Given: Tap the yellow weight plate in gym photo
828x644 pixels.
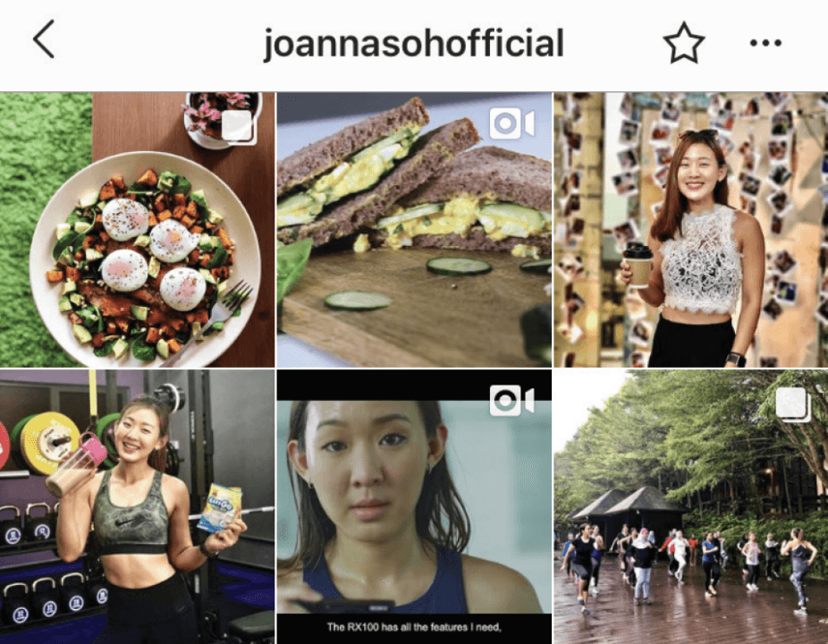Looking at the screenshot, I should tap(44, 442).
